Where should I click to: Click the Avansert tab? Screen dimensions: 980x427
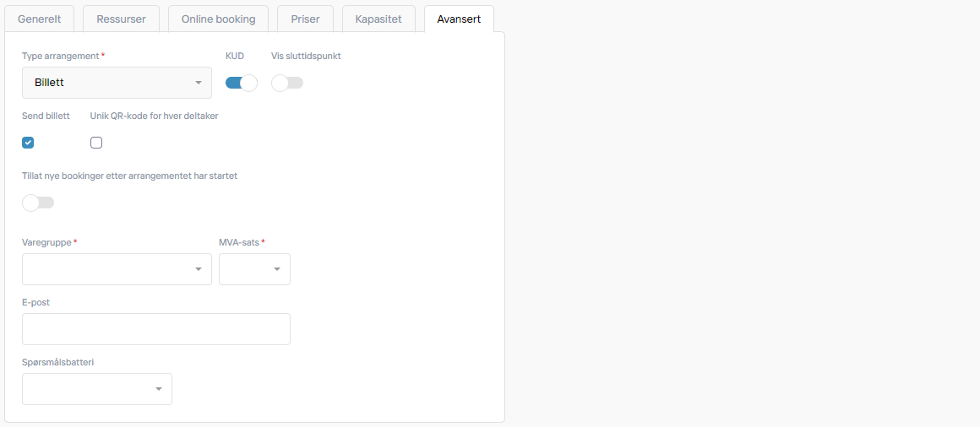(459, 19)
